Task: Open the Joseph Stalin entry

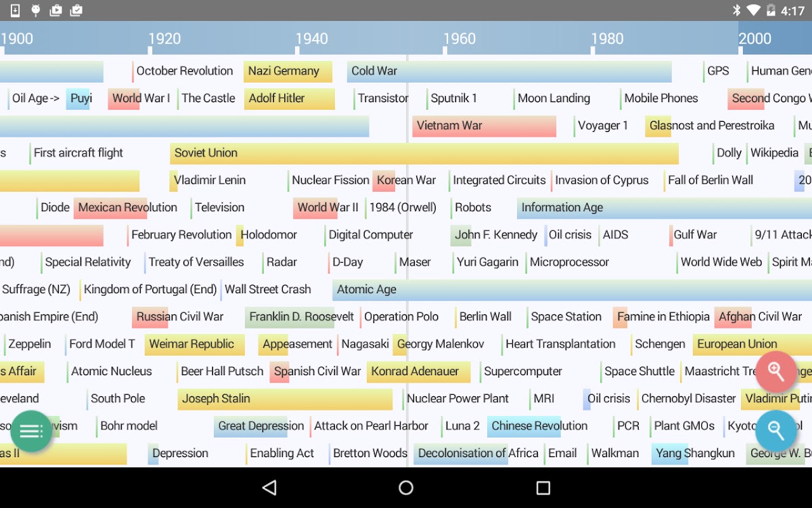Action: [284, 399]
